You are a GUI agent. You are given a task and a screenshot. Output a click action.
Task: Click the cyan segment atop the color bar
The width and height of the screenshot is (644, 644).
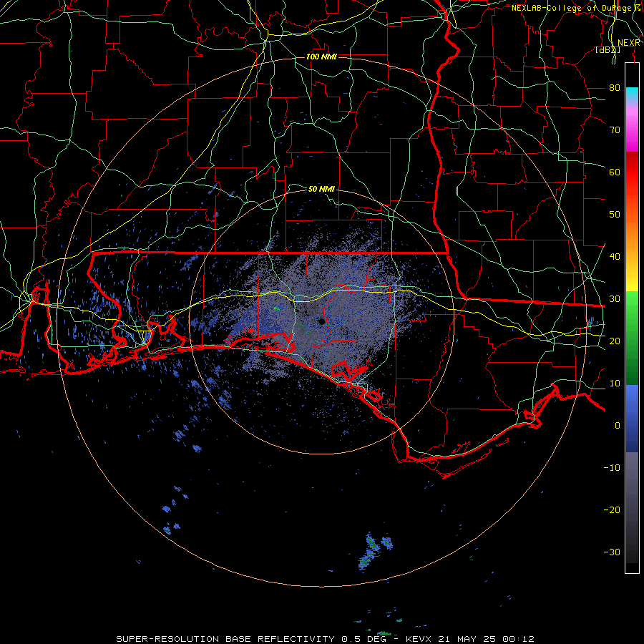pyautogui.click(x=632, y=94)
